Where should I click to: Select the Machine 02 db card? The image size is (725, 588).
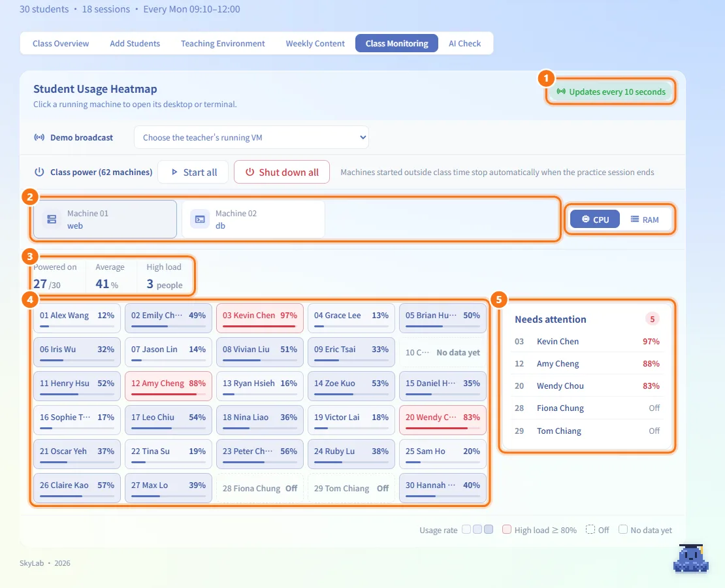pos(253,220)
